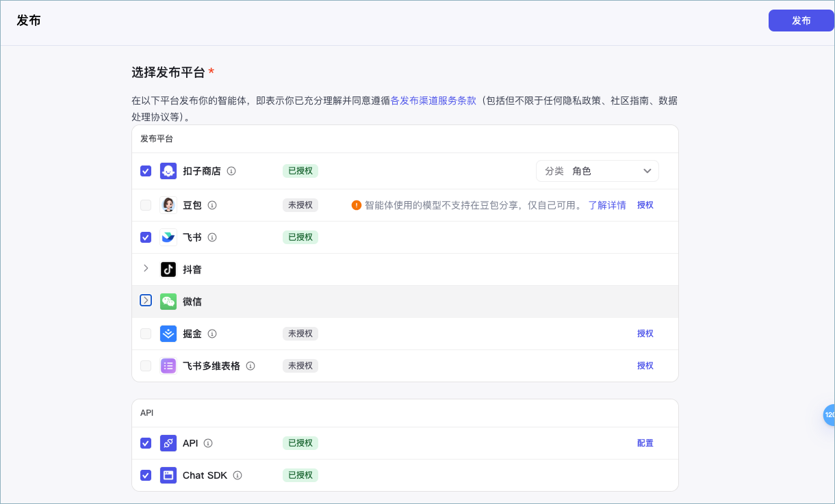Open the 各发布渠道服务条款 link

pos(433,101)
